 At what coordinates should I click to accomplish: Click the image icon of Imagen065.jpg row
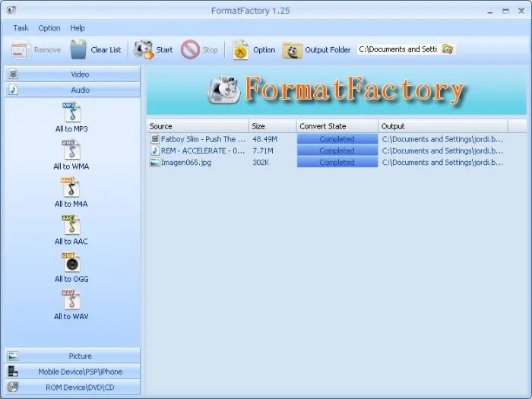[155, 163]
